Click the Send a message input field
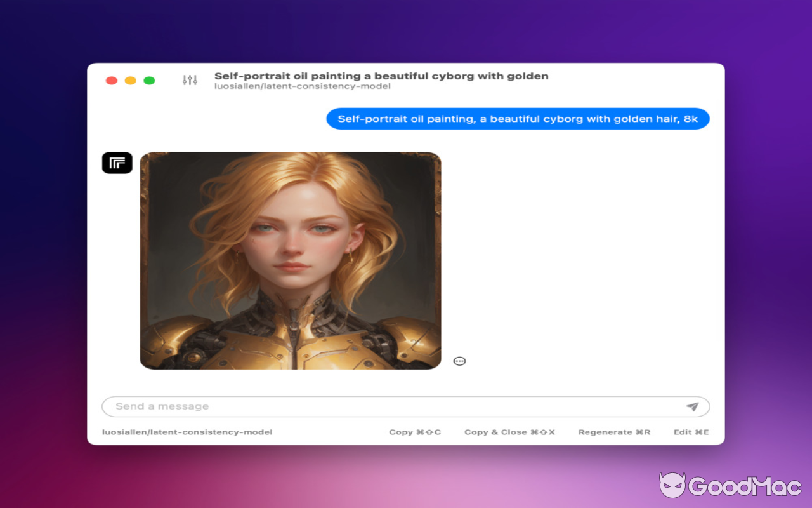Image resolution: width=812 pixels, height=508 pixels. tap(317, 406)
